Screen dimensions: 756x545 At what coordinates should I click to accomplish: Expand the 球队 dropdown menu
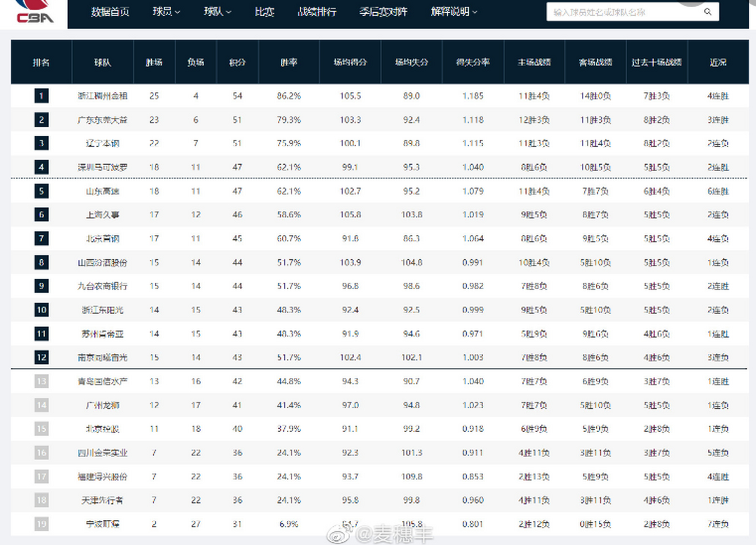point(217,12)
